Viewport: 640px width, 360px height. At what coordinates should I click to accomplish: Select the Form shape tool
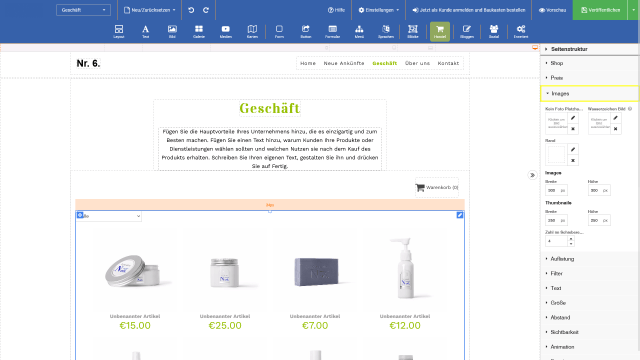[x=279, y=31]
